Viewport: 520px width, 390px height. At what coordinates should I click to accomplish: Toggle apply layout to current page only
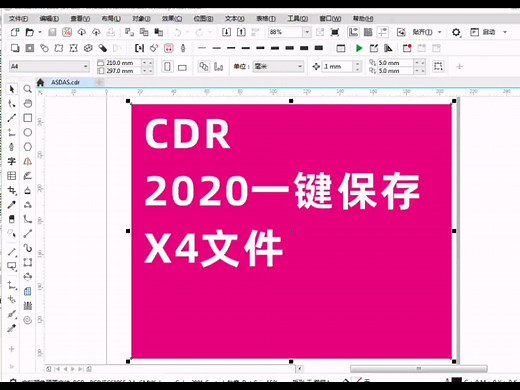click(218, 67)
